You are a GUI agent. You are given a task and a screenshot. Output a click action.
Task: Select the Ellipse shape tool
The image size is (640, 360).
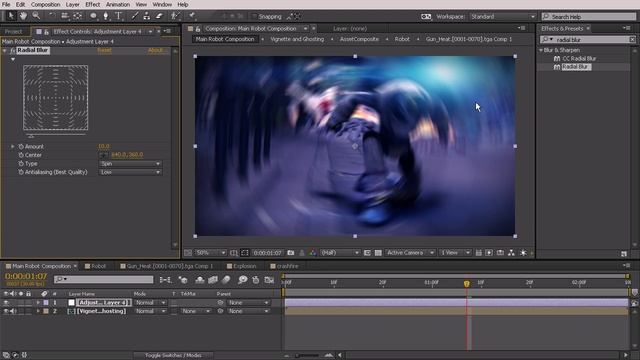click(93, 16)
